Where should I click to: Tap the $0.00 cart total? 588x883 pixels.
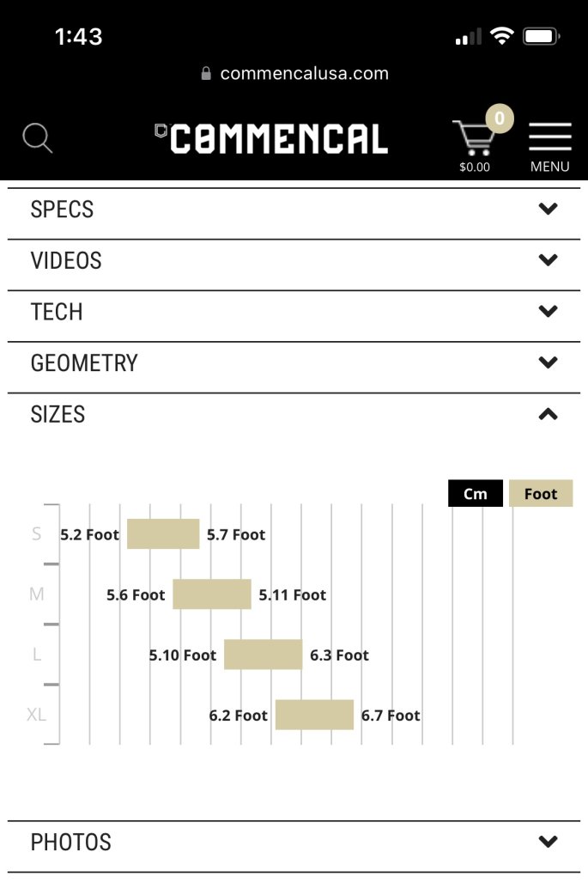point(475,167)
